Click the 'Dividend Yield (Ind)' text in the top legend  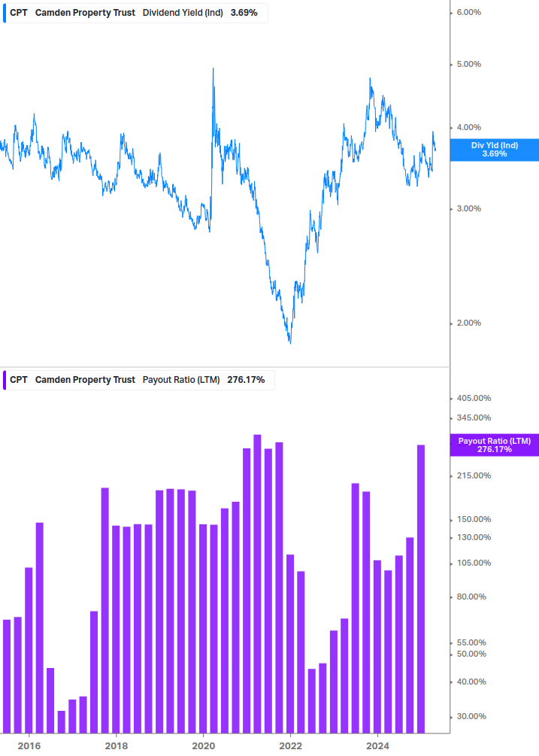pyautogui.click(x=183, y=13)
